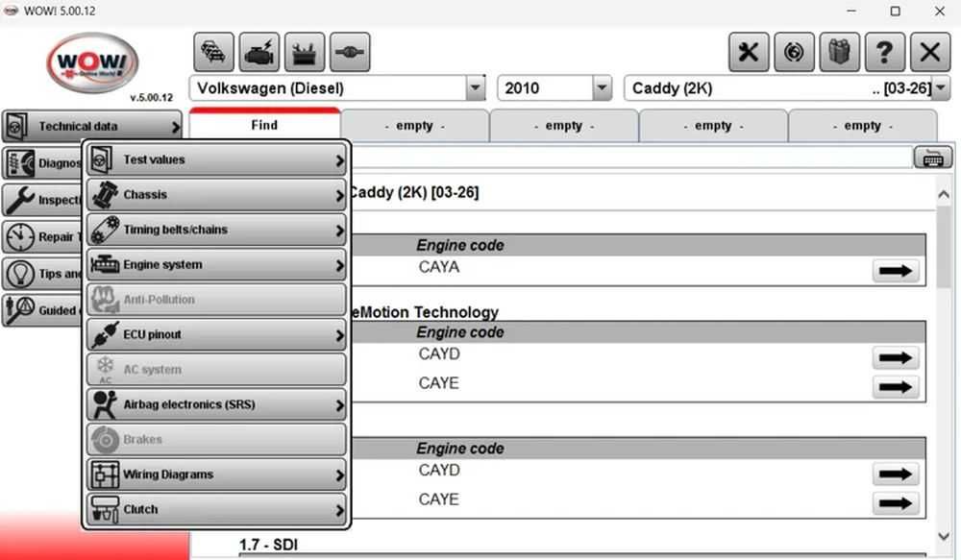Click the Test values steering wheel icon

[x=103, y=159]
